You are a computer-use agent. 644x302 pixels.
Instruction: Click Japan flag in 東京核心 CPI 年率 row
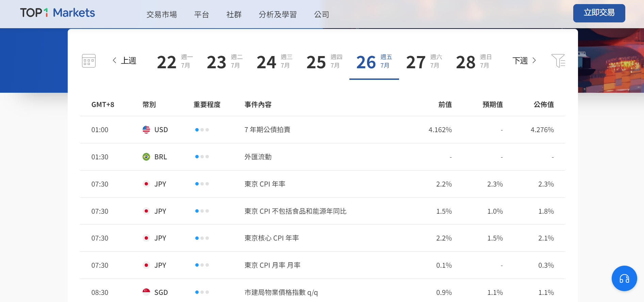click(146, 238)
